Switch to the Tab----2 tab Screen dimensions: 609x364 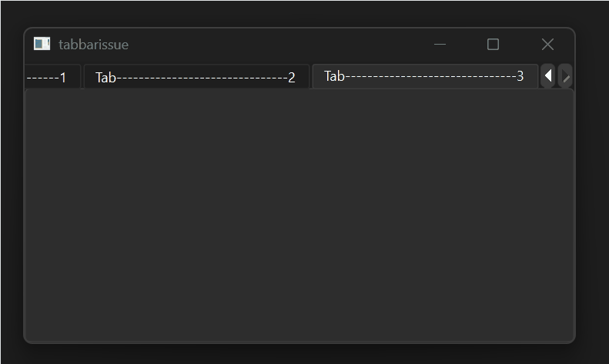(196, 77)
